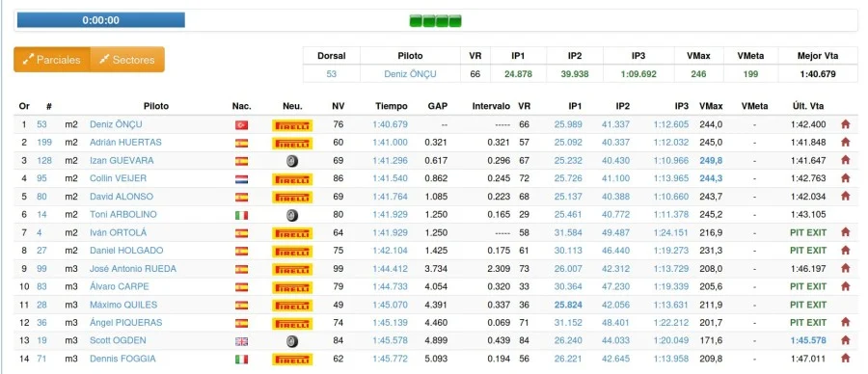Viewport: 868px width, 374px height.
Task: Click the Pirelli logo in Dennis FOGGIA's row
Action: (292, 360)
